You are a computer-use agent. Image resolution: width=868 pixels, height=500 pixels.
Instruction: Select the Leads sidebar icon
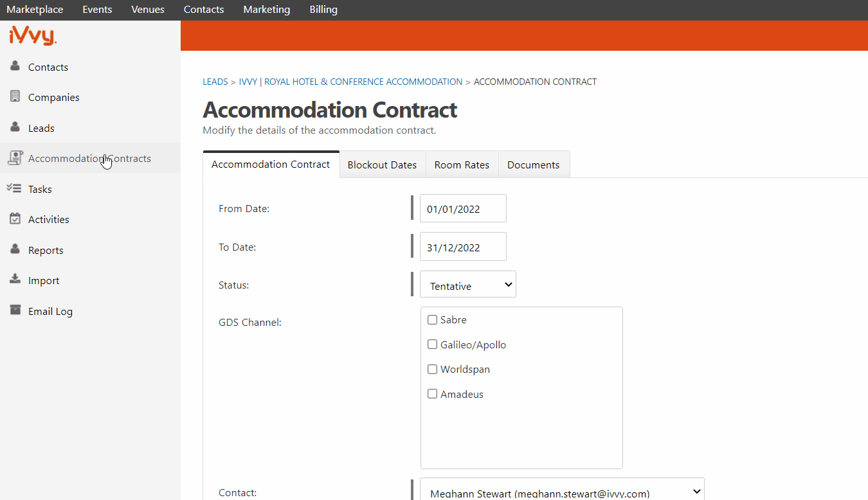pos(15,127)
